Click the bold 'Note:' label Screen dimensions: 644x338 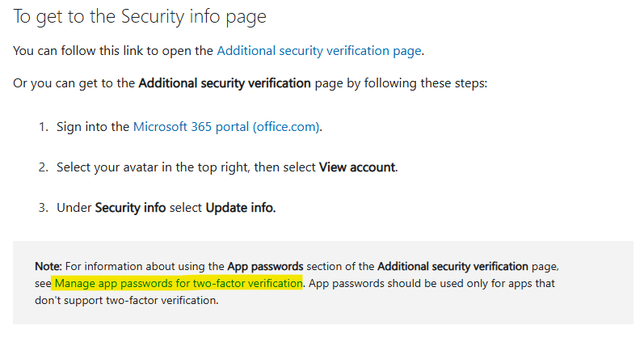point(48,267)
